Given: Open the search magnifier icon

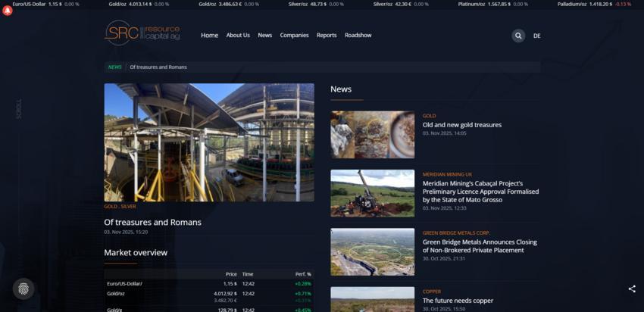Looking at the screenshot, I should (518, 36).
